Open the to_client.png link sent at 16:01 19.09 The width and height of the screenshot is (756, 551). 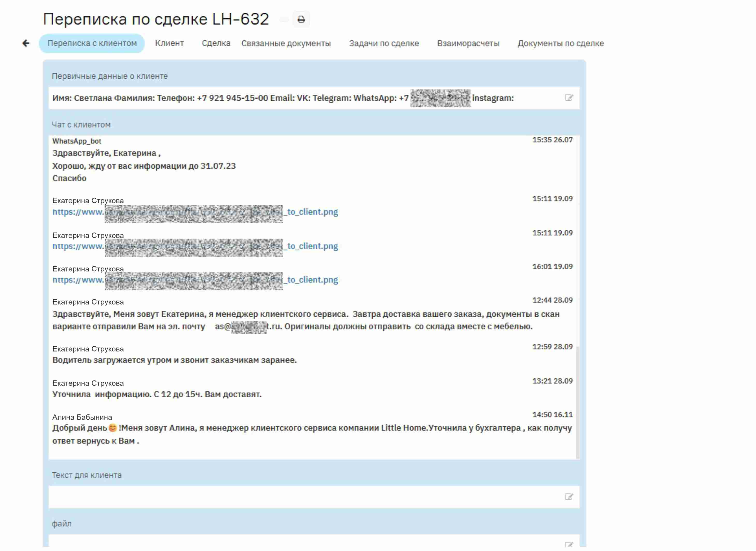click(x=195, y=280)
